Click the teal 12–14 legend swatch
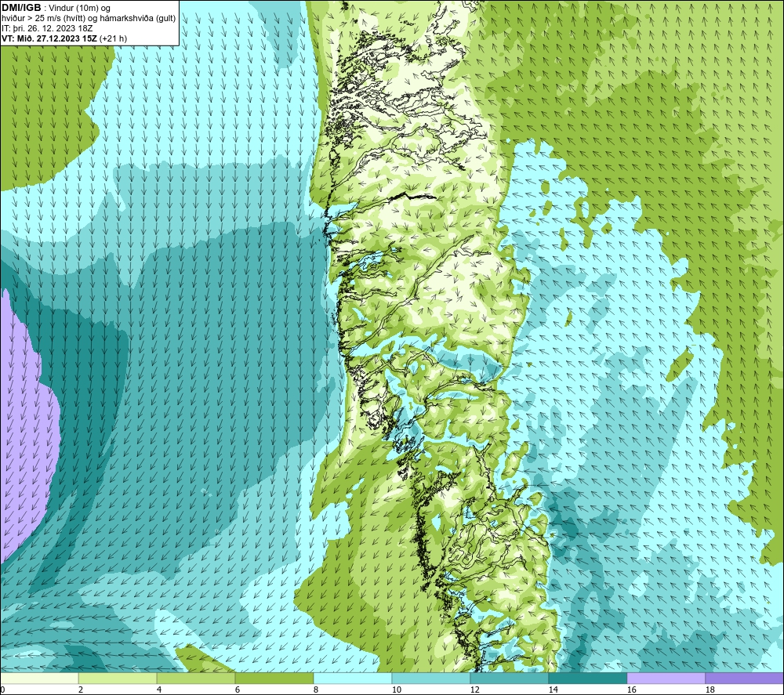Image resolution: width=784 pixels, height=695 pixels. point(509,678)
